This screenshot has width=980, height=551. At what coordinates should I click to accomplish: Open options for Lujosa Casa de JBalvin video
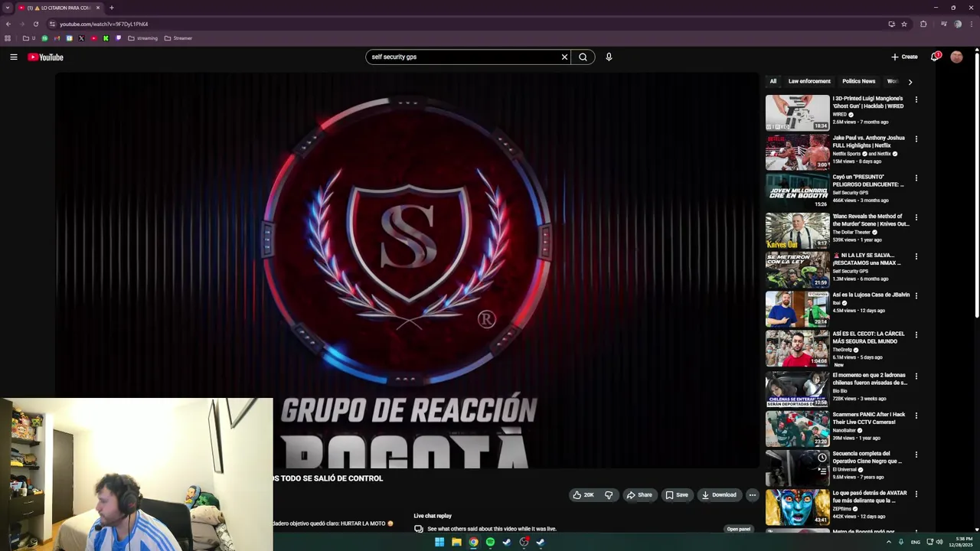tap(916, 295)
